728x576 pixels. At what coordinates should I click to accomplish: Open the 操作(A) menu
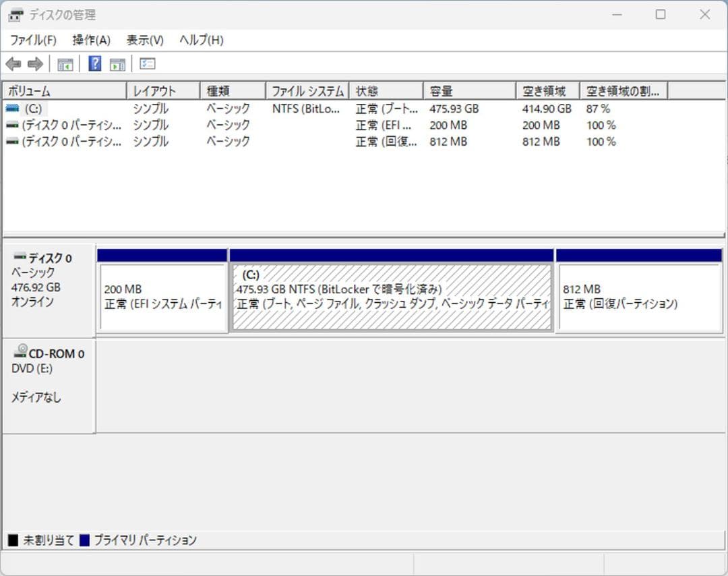[90, 40]
